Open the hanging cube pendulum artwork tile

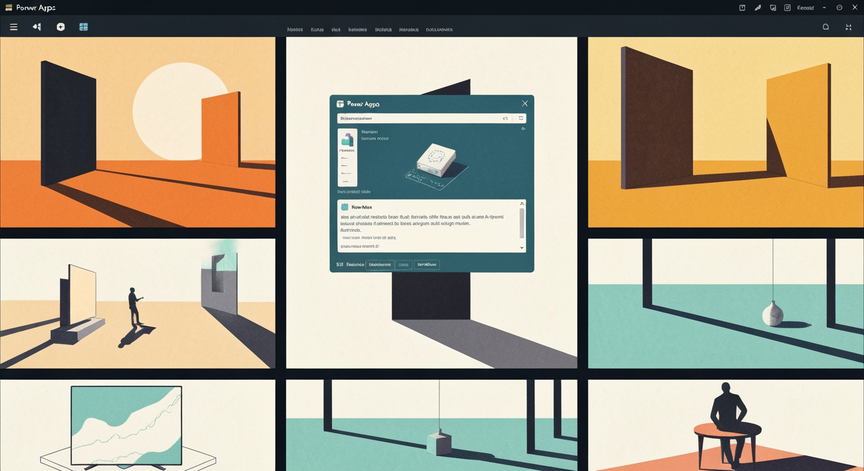pos(431,425)
